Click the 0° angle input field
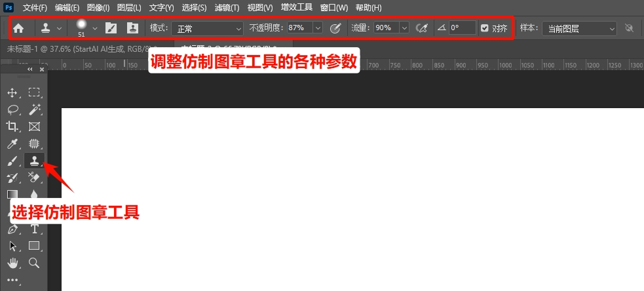 tap(463, 28)
